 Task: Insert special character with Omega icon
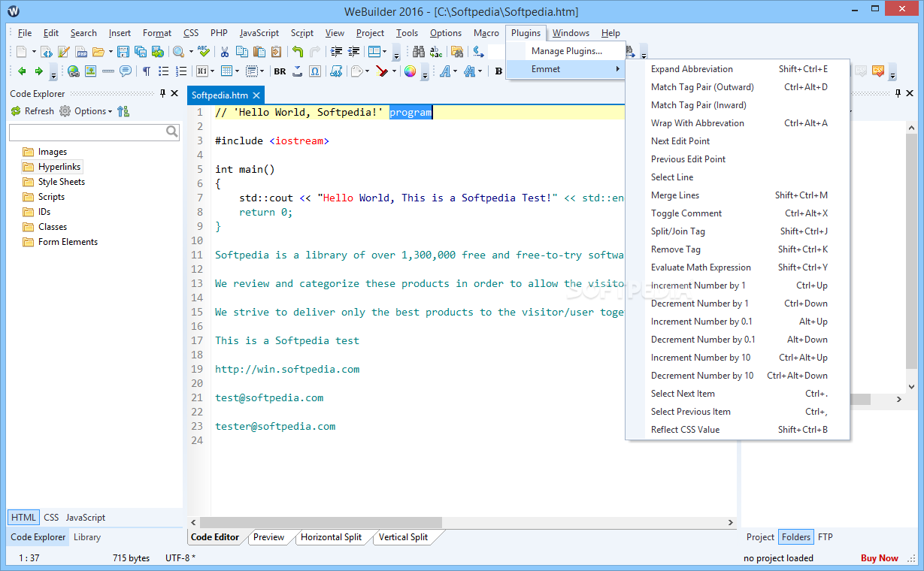[x=315, y=71]
